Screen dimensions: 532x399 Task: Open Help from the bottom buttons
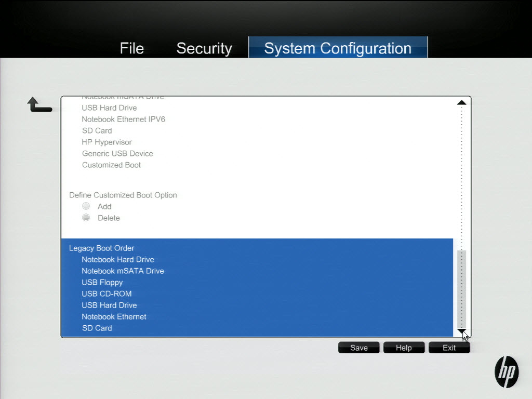click(x=404, y=348)
